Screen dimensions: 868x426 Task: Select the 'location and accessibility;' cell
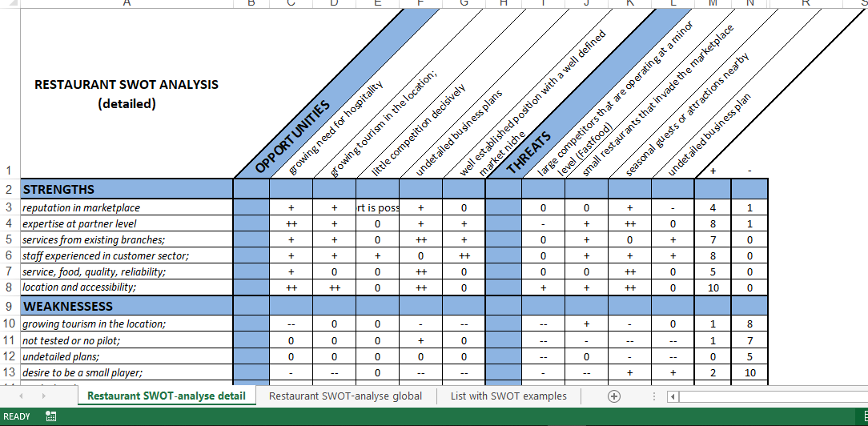point(127,287)
